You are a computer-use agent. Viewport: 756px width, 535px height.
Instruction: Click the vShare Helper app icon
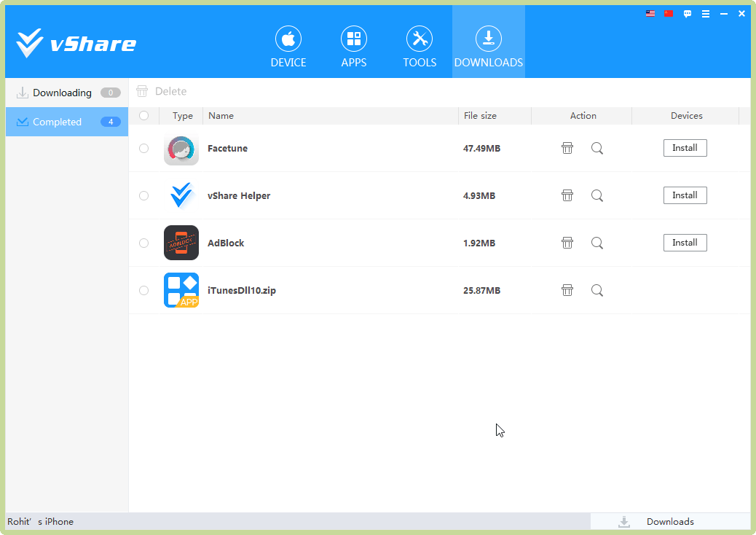(x=181, y=195)
